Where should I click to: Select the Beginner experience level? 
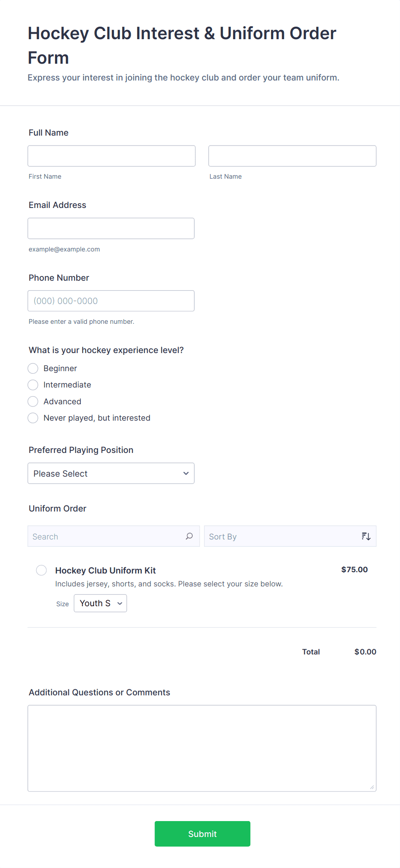pyautogui.click(x=33, y=368)
